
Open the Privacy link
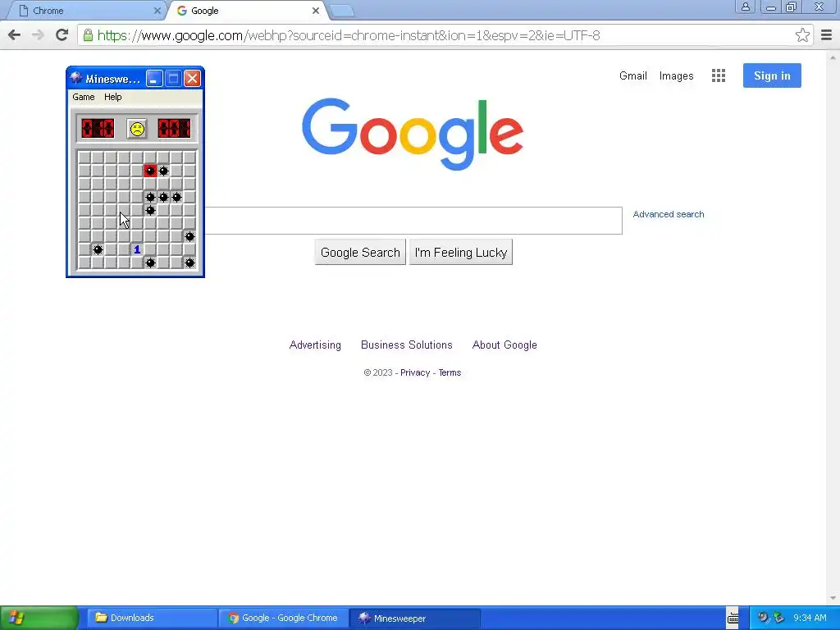[x=415, y=373]
